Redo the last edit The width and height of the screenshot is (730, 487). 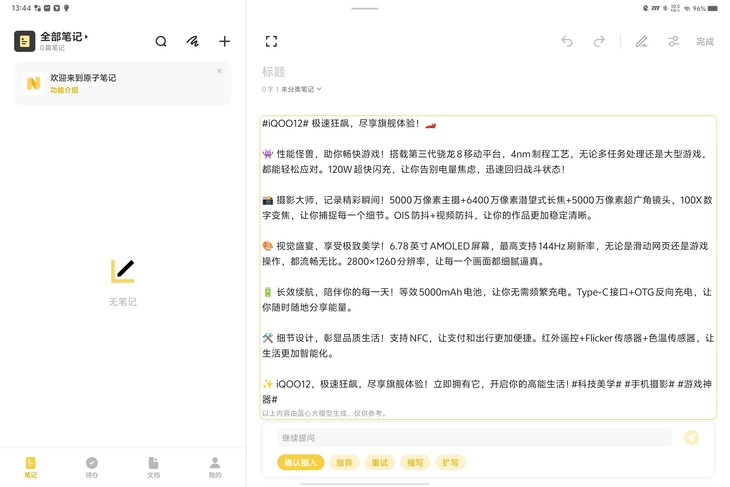tap(599, 41)
